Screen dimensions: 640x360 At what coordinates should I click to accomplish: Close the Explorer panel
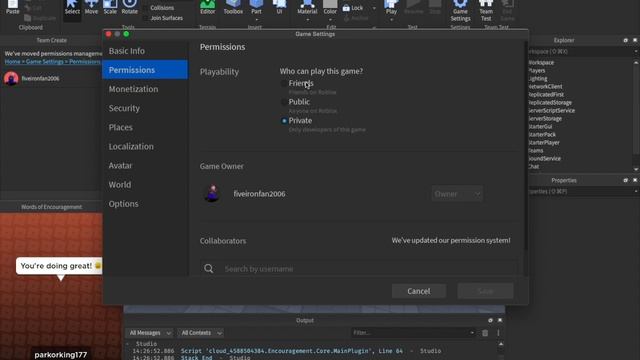pyautogui.click(x=635, y=40)
